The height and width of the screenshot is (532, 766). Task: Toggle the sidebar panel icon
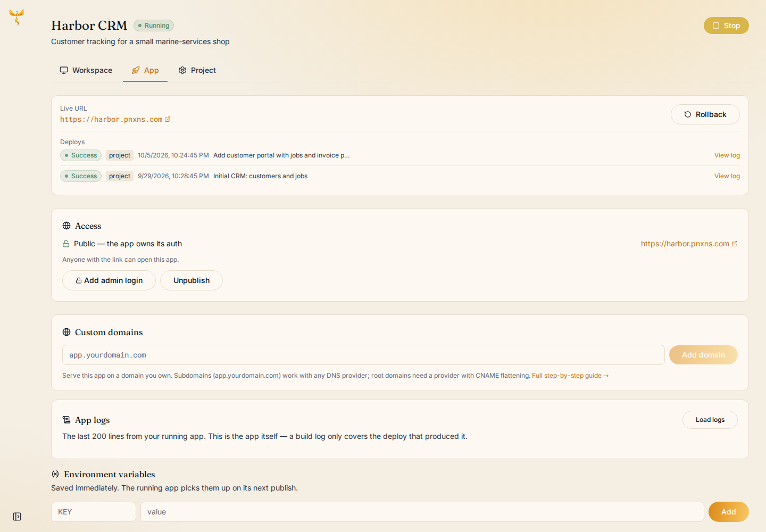(17, 517)
